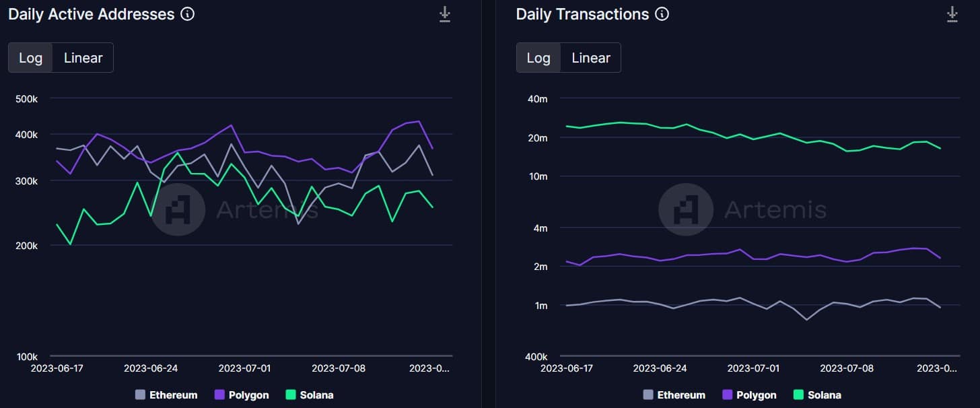Viewport: 980px width, 408px height.
Task: Click the Artemis logo watermark on transactions chart
Action: point(686,209)
